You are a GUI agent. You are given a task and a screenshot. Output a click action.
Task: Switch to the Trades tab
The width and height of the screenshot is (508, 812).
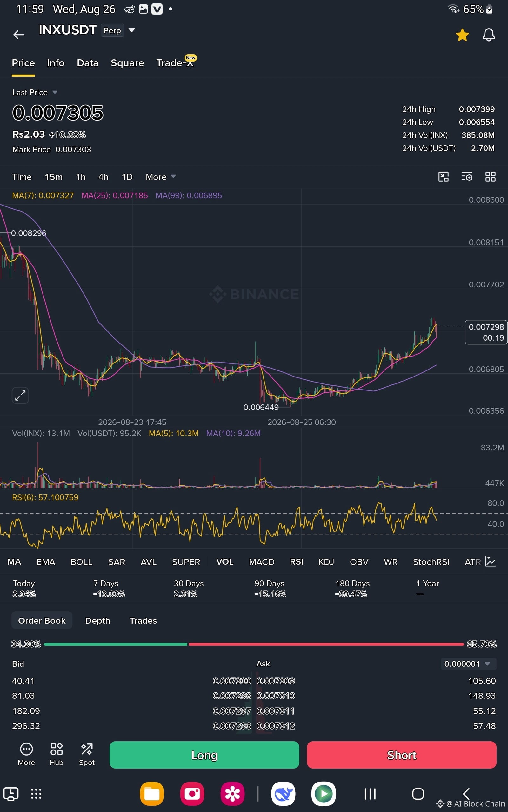point(143,621)
